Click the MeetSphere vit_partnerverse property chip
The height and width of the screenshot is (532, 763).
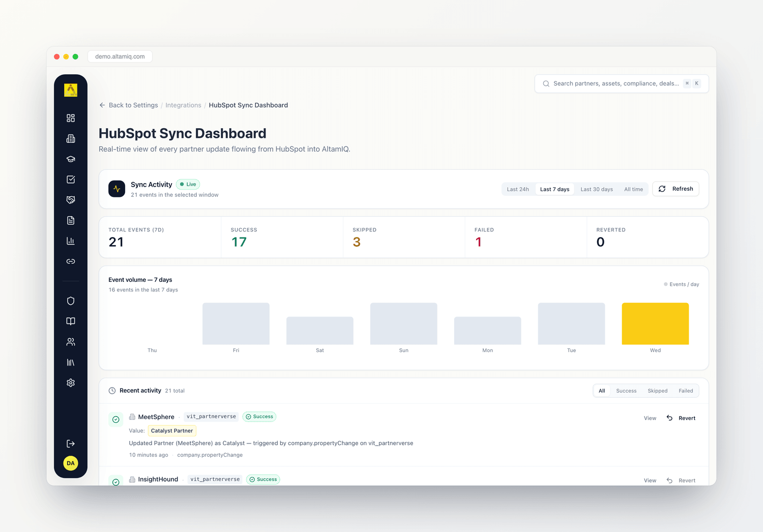click(x=211, y=417)
